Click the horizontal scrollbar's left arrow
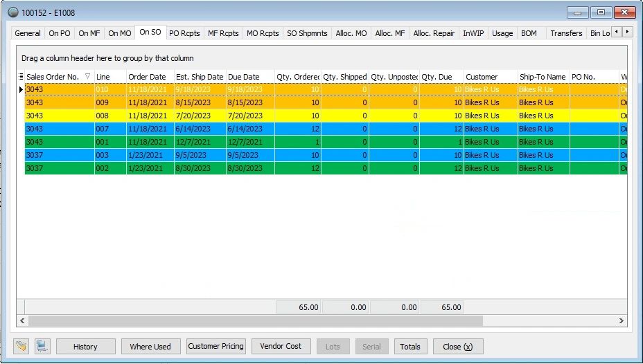This screenshot has width=643, height=364. [x=22, y=321]
